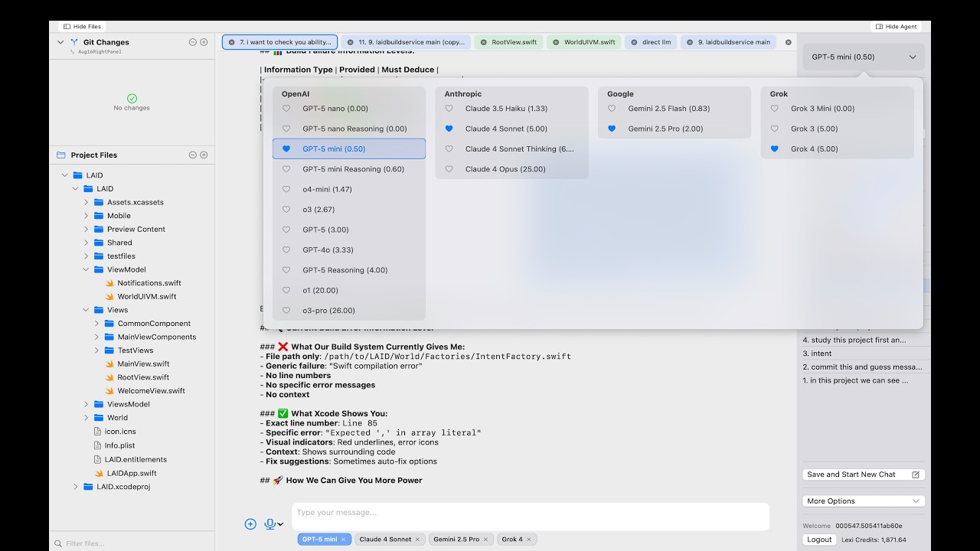This screenshot has height=551, width=980.
Task: Click the microphone voice input icon
Action: [x=269, y=524]
